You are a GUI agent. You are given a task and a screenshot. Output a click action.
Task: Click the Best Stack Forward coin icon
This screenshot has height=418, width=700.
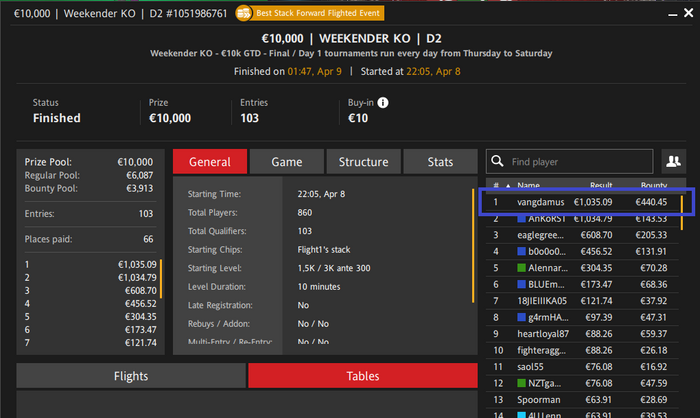(x=243, y=13)
